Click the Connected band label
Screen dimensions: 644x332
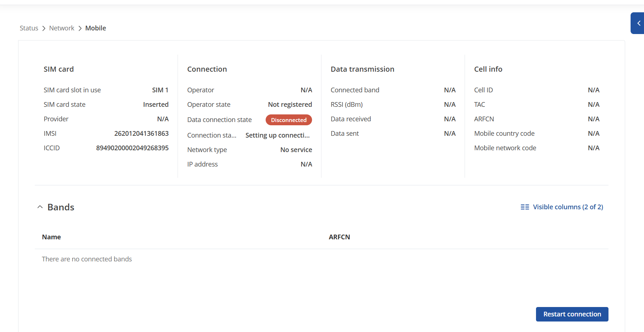[x=355, y=90]
